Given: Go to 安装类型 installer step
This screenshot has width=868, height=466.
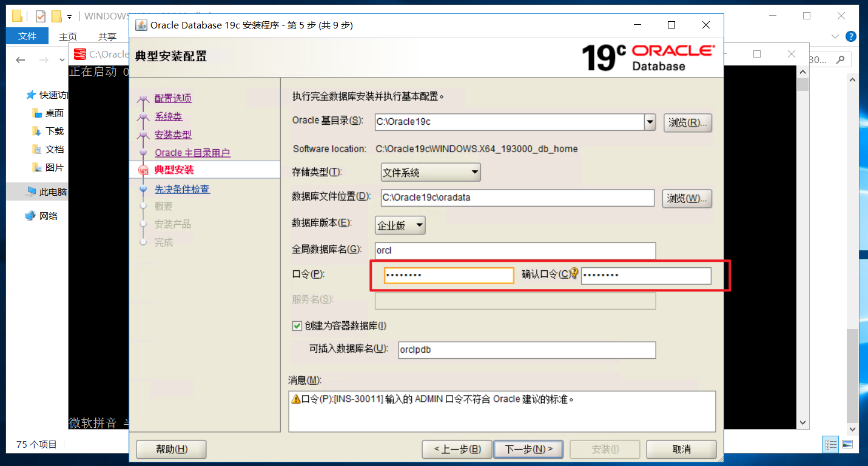Looking at the screenshot, I should 173,135.
